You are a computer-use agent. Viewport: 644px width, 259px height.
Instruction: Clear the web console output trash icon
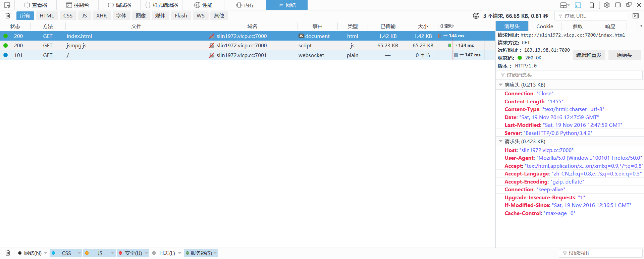click(8, 253)
